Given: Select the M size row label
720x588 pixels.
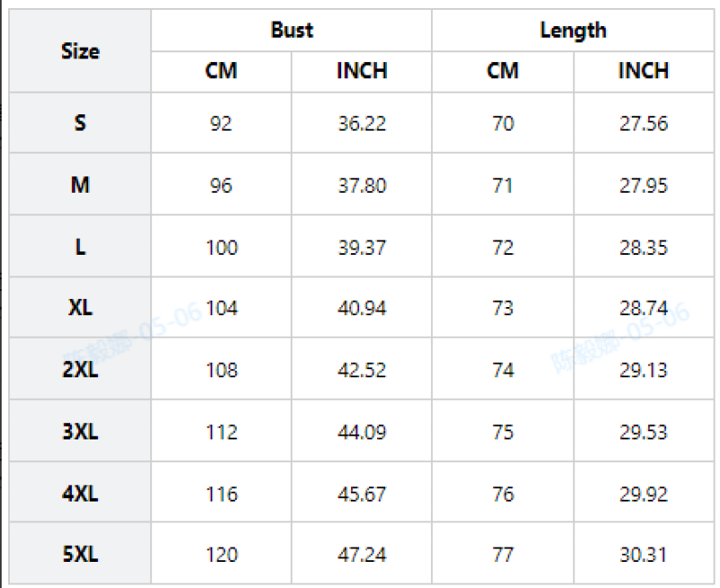Looking at the screenshot, I should point(80,185).
